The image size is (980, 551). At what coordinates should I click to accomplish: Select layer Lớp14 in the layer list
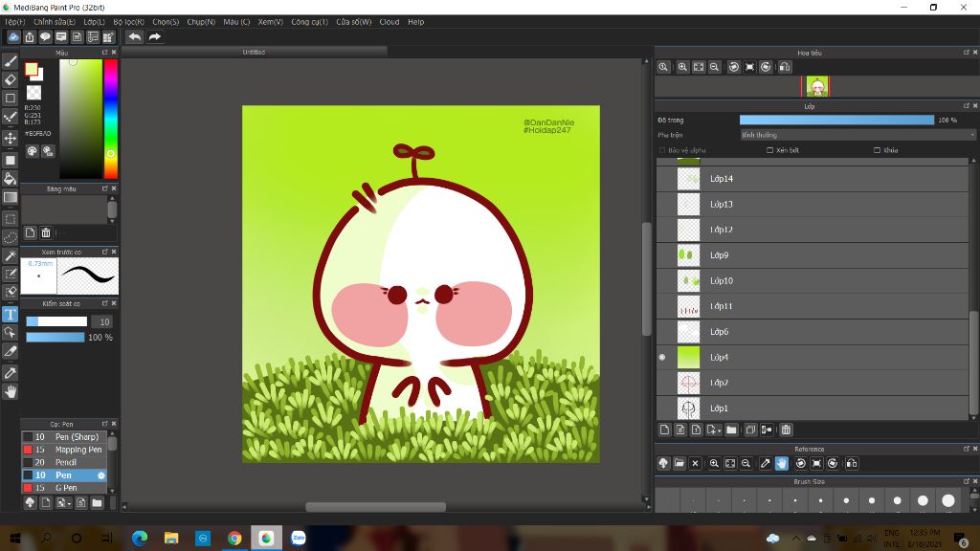point(813,179)
